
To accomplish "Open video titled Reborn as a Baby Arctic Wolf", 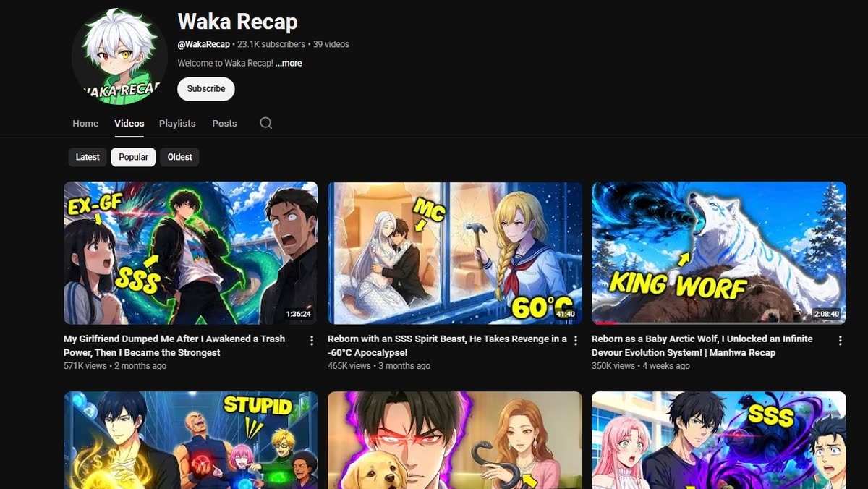I will (x=702, y=346).
